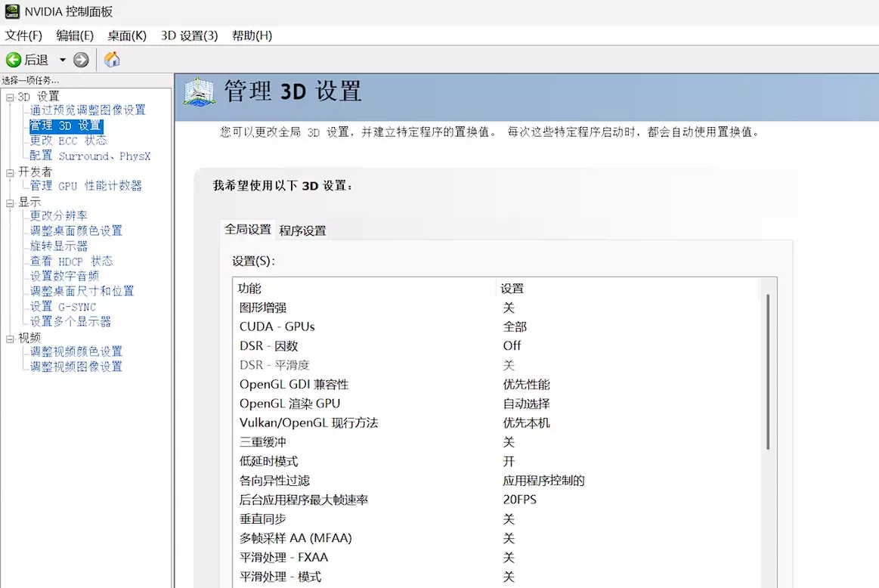Screen dimensions: 879x588
Task: Click the 管理 3D 设置 header icon
Action: coord(199,92)
